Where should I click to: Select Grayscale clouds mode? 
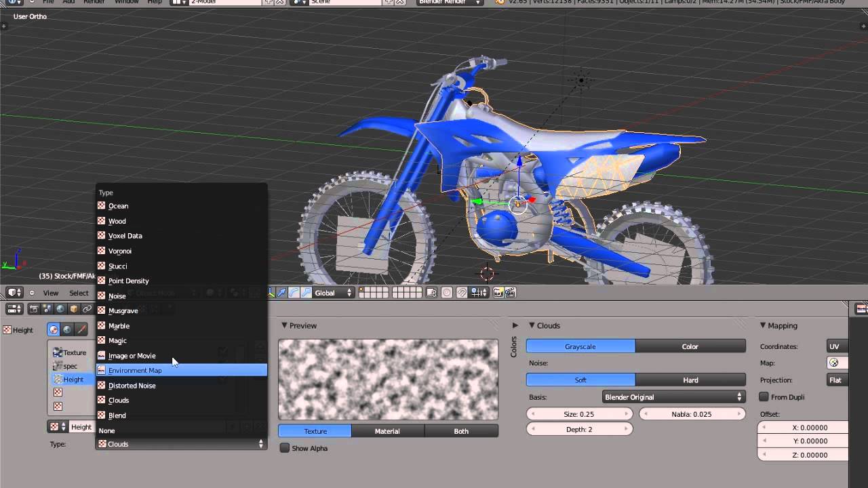(580, 346)
